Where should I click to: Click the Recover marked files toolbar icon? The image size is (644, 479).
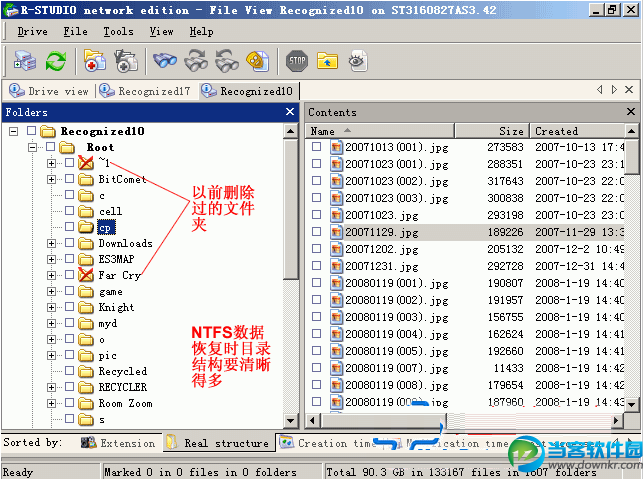(x=126, y=61)
